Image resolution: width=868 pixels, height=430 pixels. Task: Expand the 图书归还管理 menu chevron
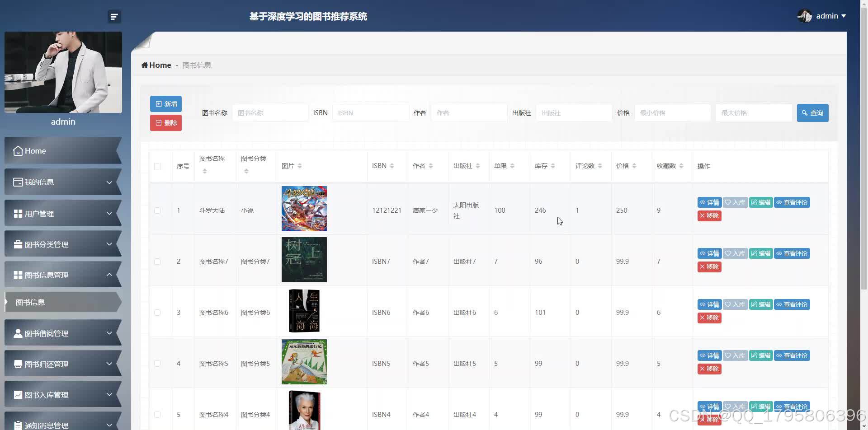click(x=109, y=364)
